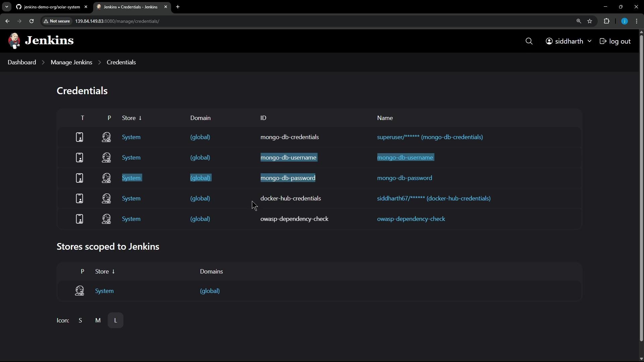
Task: Set icon size to S
Action: [80, 320]
